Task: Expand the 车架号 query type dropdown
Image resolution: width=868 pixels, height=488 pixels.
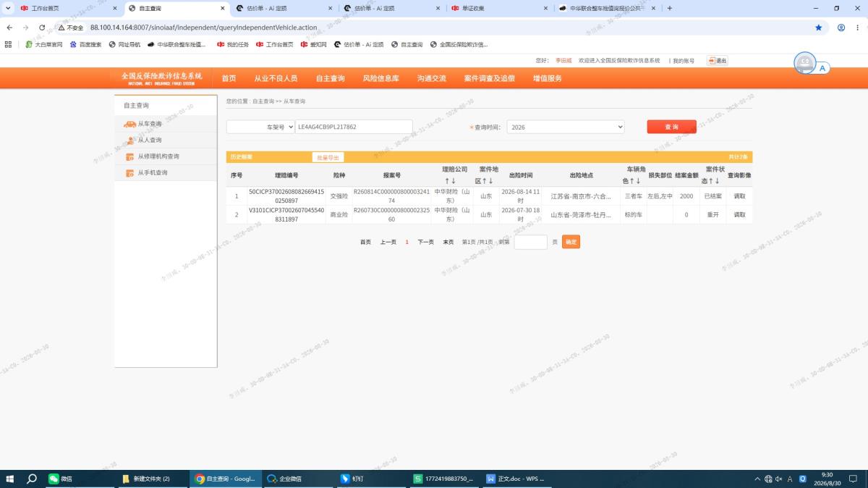Action: coord(260,127)
